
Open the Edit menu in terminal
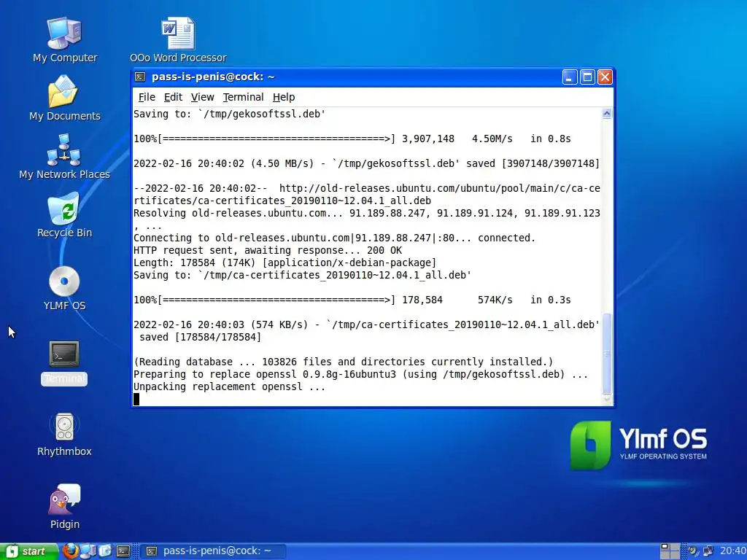point(173,97)
